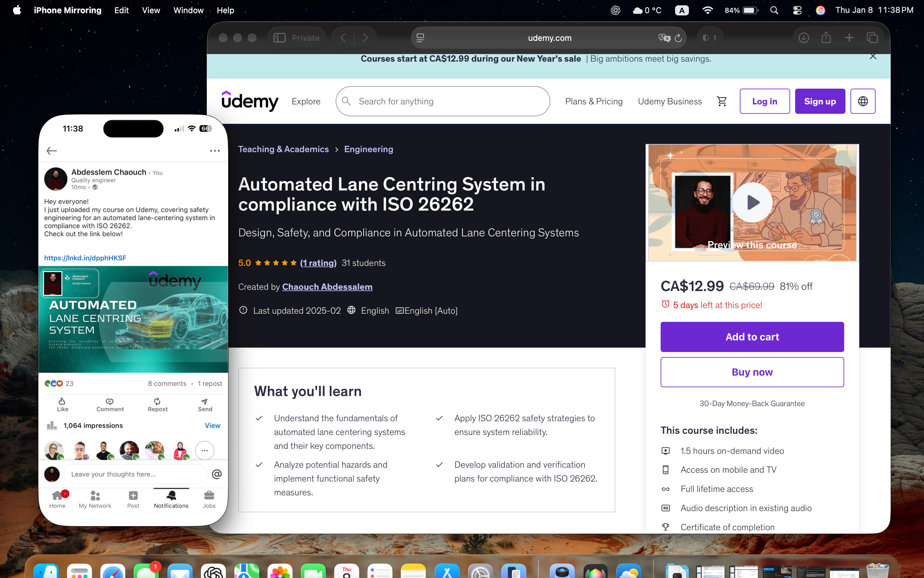Click the Add to cart button
This screenshot has width=924, height=578.
click(x=752, y=337)
